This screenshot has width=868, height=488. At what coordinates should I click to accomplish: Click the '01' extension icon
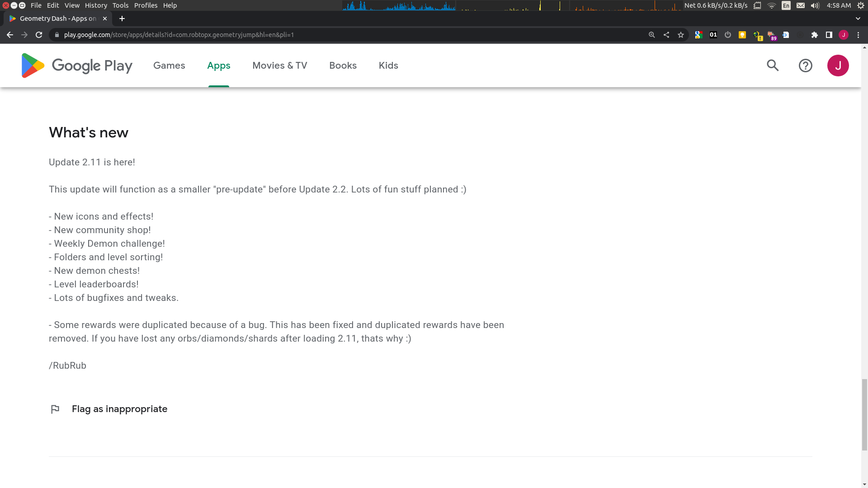click(713, 35)
